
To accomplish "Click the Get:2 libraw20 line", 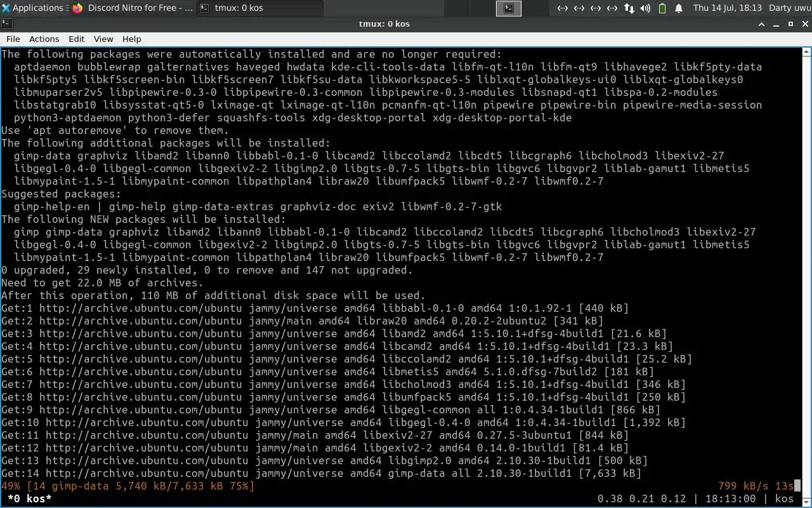I will [302, 321].
